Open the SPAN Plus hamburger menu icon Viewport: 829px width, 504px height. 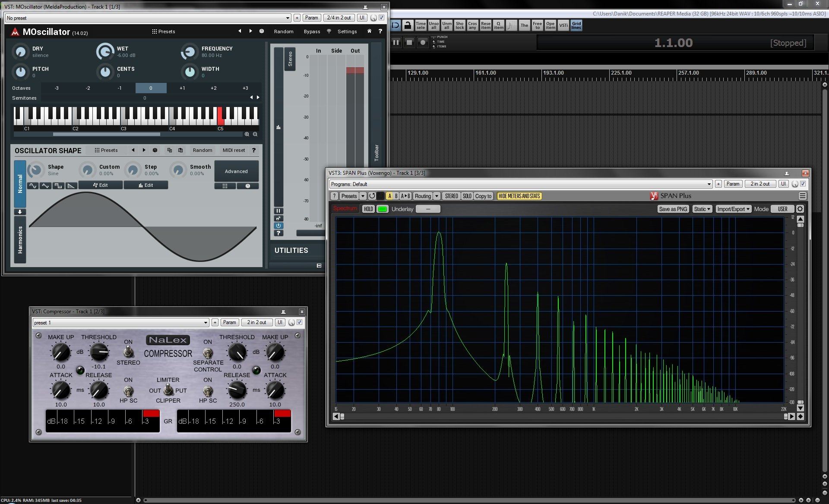click(x=802, y=196)
